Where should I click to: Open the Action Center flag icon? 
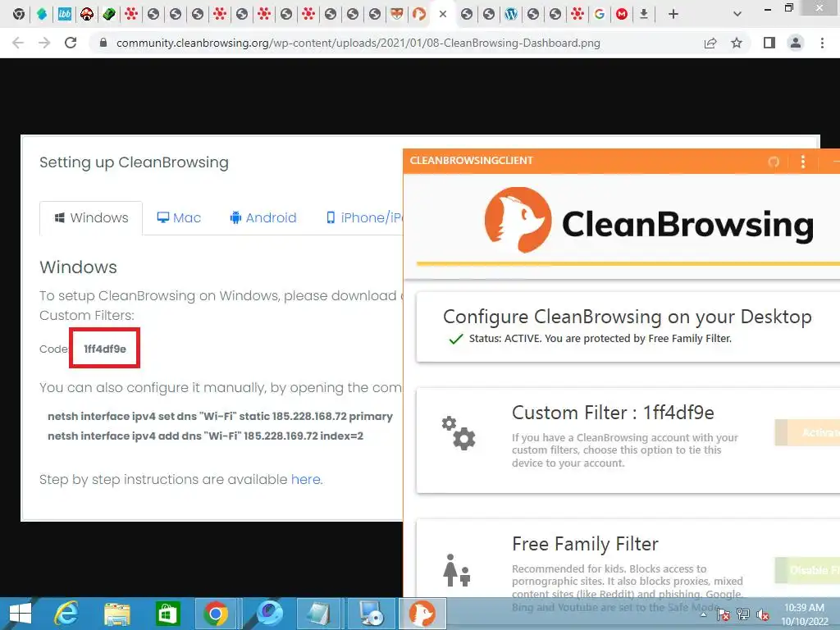(x=724, y=614)
